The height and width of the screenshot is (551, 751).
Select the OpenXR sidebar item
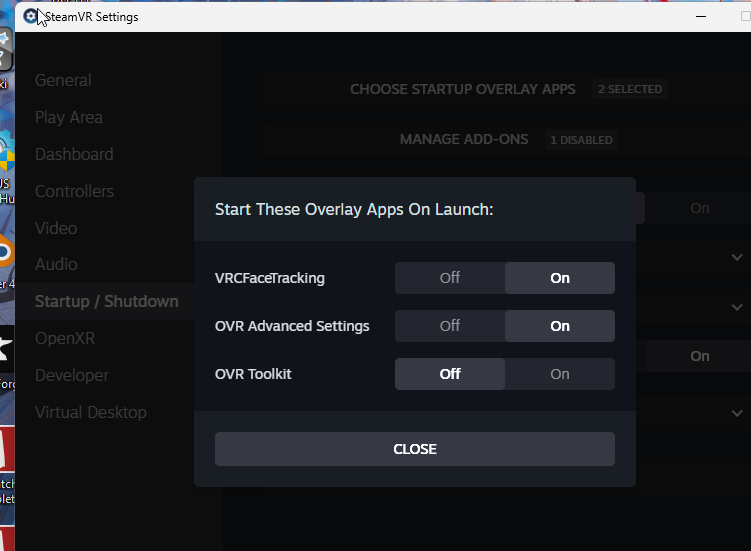pyautogui.click(x=65, y=338)
